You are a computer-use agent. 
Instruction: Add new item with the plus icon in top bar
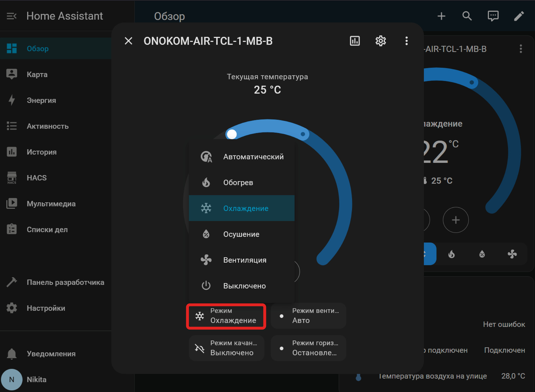[x=441, y=16]
